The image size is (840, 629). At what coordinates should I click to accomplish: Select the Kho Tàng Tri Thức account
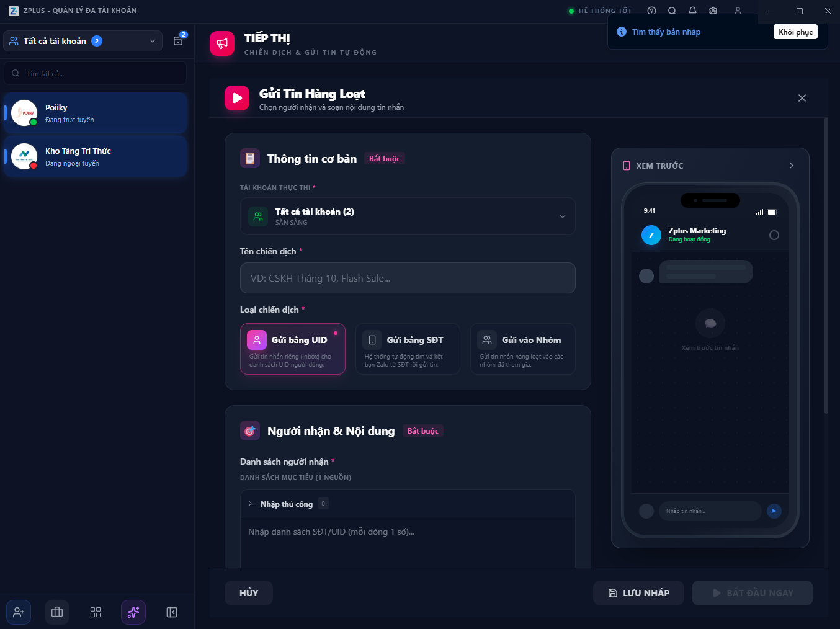[96, 157]
